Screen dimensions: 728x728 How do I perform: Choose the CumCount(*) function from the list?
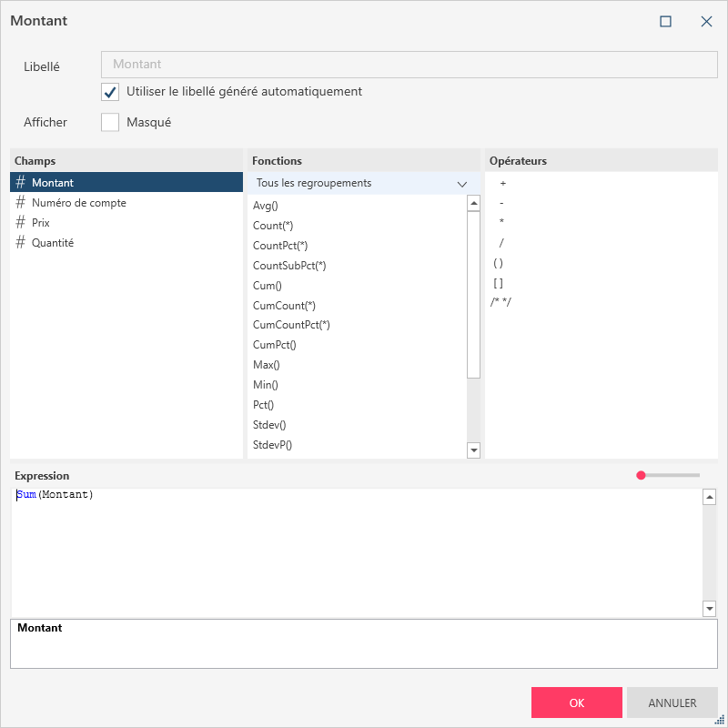[x=284, y=306]
